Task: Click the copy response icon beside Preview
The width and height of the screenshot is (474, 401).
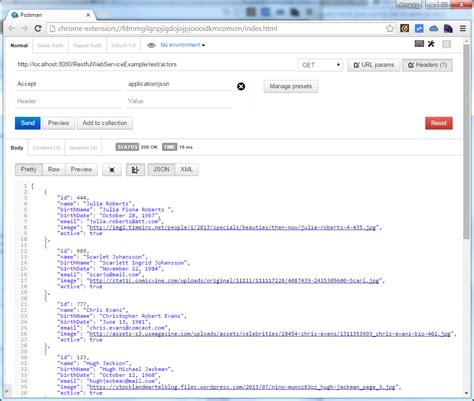Action: pyautogui.click(x=112, y=170)
